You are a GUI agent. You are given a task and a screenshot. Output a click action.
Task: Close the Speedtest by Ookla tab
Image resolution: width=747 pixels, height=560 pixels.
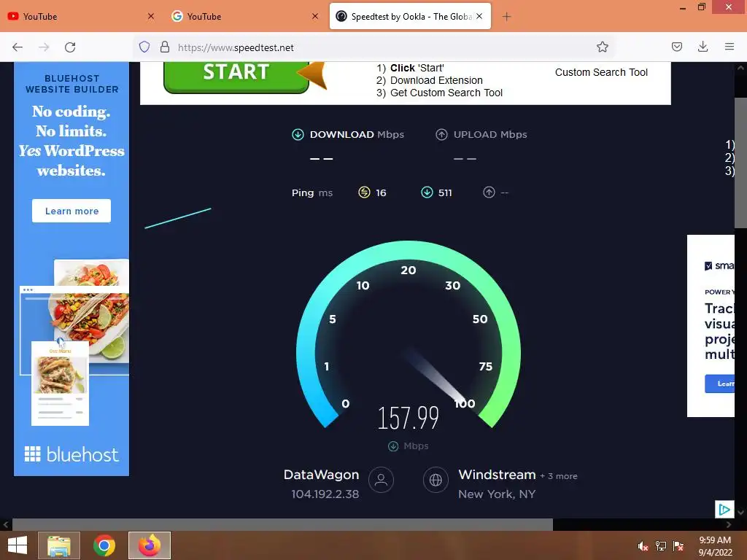click(479, 16)
